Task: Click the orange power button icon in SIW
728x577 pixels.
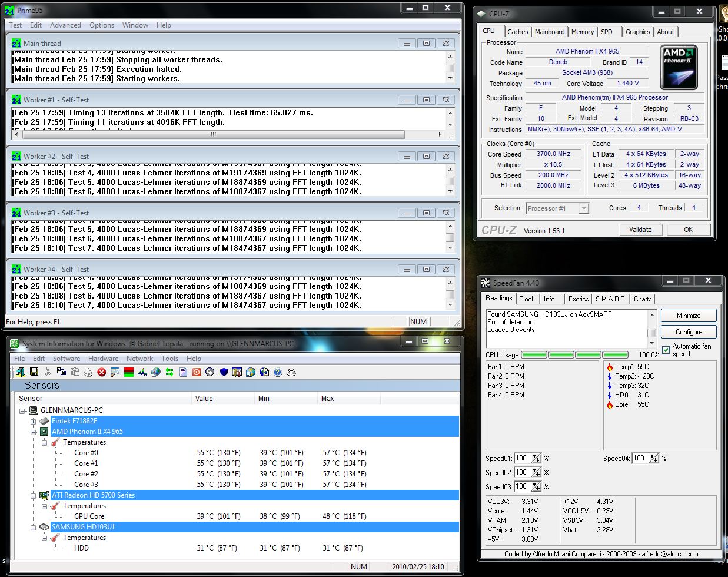Action: pyautogui.click(x=197, y=372)
